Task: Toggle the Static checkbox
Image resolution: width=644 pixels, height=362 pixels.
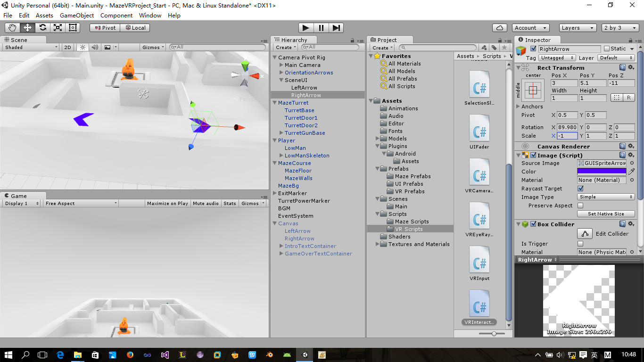Action: [x=607, y=49]
